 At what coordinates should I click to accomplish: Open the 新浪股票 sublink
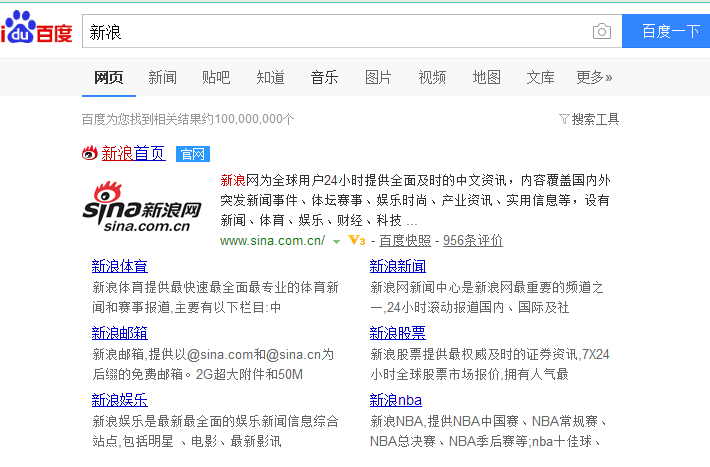(x=398, y=333)
